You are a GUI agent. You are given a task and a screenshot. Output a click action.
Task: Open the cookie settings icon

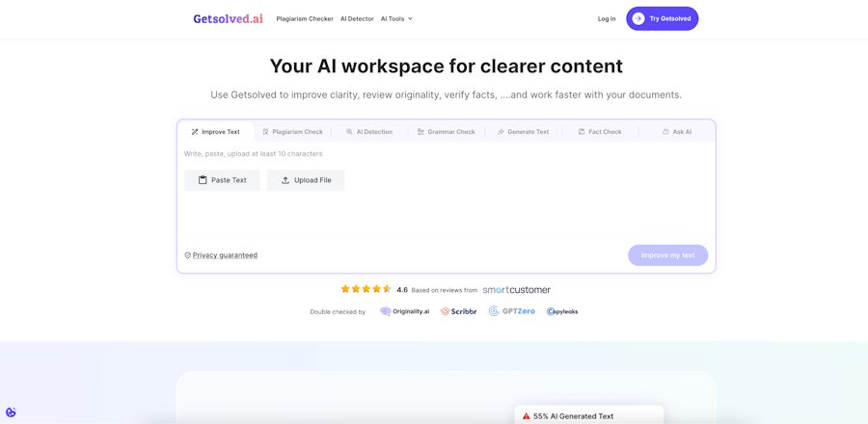click(11, 411)
